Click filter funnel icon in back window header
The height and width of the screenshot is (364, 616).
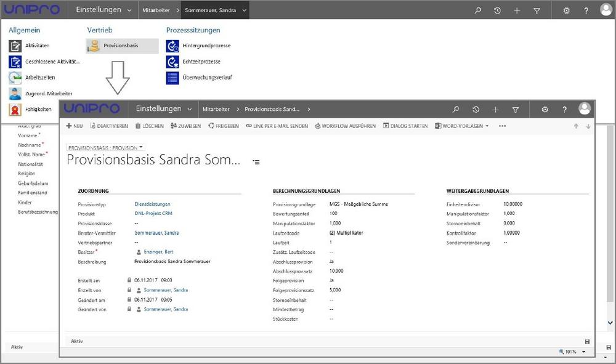pyautogui.click(x=537, y=10)
